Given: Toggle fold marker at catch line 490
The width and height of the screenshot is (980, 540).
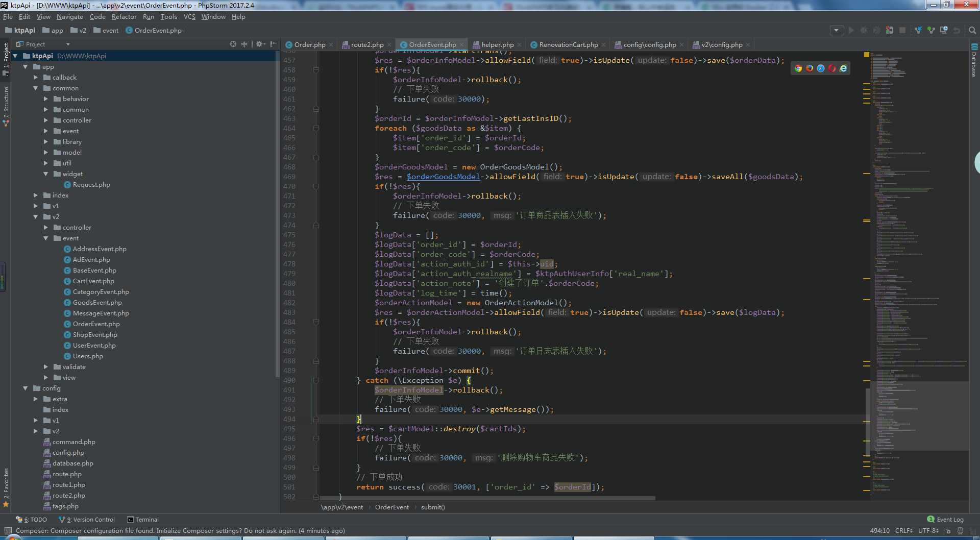Looking at the screenshot, I should pyautogui.click(x=316, y=380).
